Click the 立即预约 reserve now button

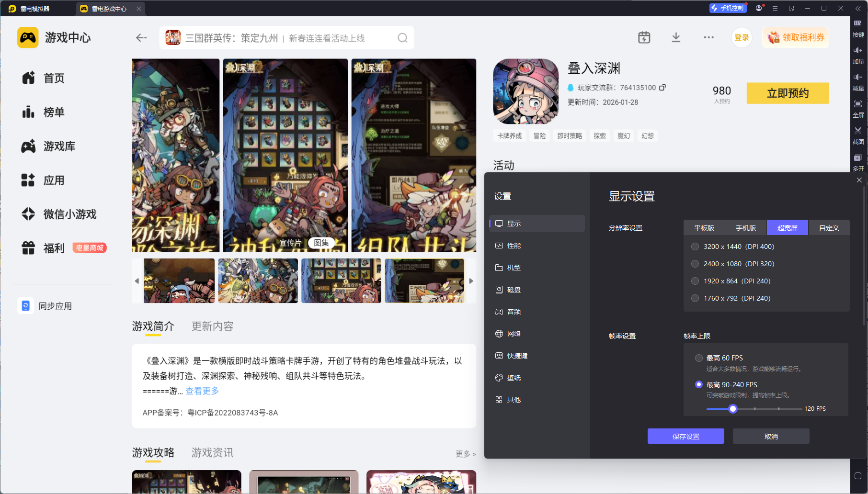(788, 93)
